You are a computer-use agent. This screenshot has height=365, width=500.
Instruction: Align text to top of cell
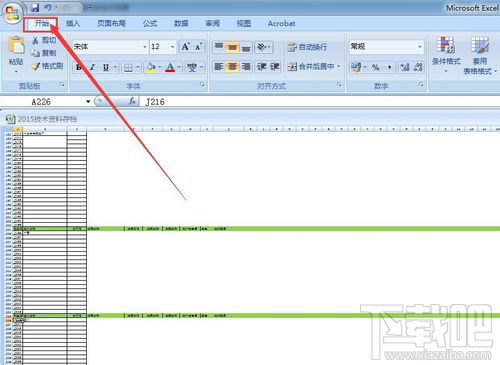(x=219, y=47)
